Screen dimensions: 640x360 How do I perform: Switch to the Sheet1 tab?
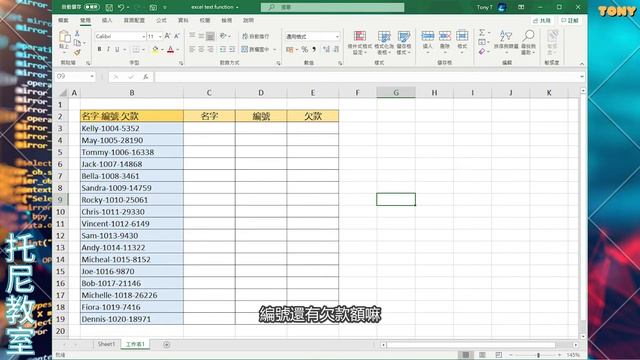(107, 344)
